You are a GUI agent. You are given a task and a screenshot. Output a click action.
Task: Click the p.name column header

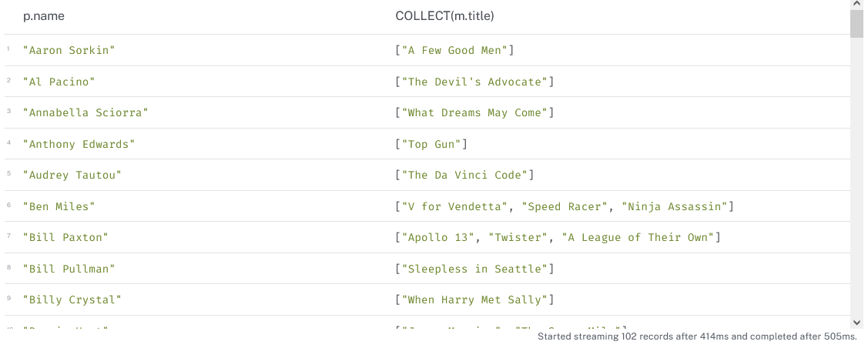43,16
